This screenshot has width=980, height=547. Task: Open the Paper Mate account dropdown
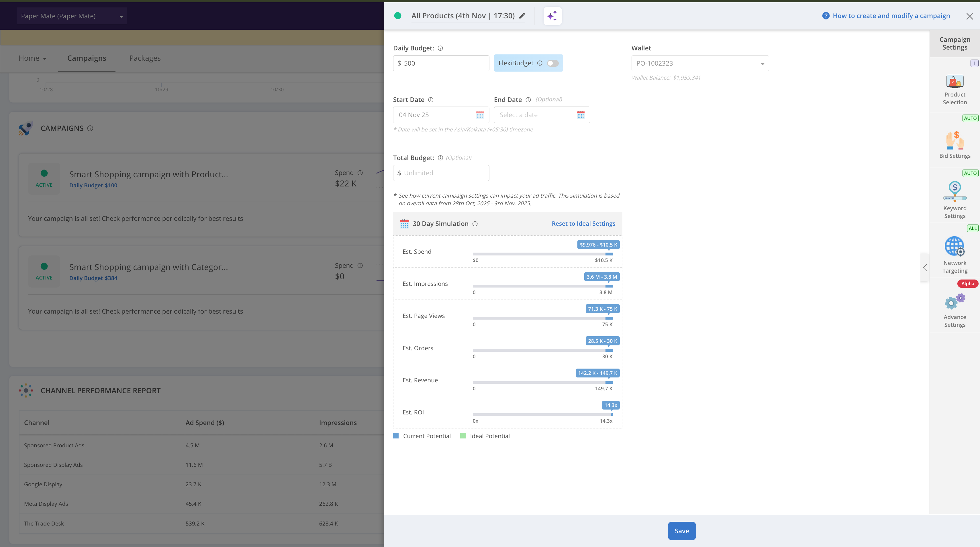71,16
